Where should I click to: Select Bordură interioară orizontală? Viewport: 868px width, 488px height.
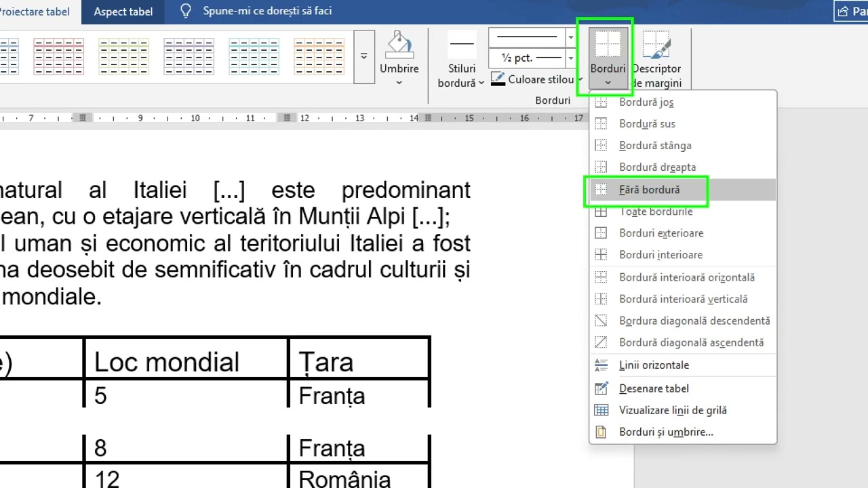[683, 277]
